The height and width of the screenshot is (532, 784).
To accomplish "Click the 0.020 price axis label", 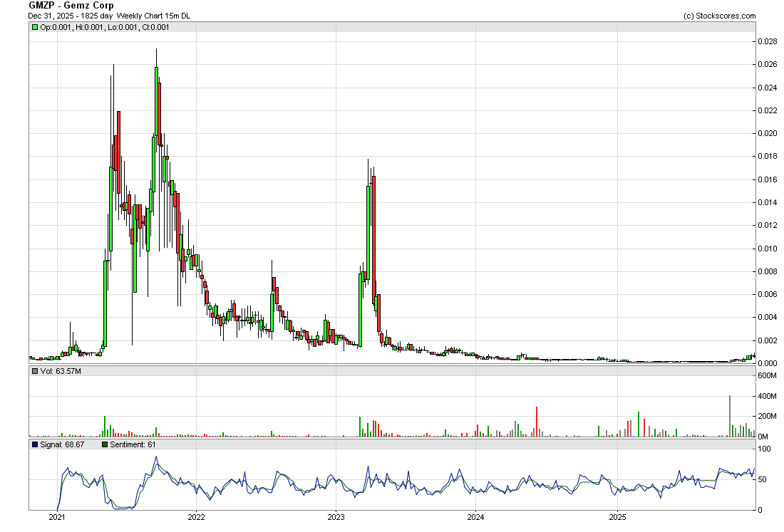I will click(768, 133).
